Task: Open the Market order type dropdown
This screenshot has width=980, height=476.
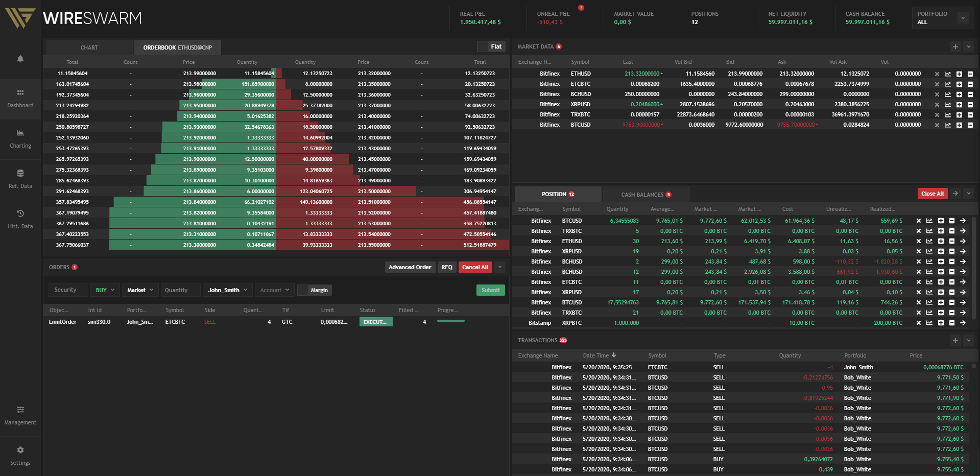Action: [140, 290]
